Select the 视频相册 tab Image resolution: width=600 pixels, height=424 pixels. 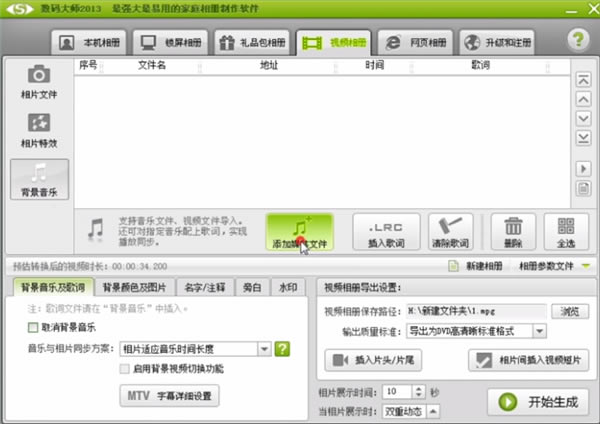pos(334,42)
